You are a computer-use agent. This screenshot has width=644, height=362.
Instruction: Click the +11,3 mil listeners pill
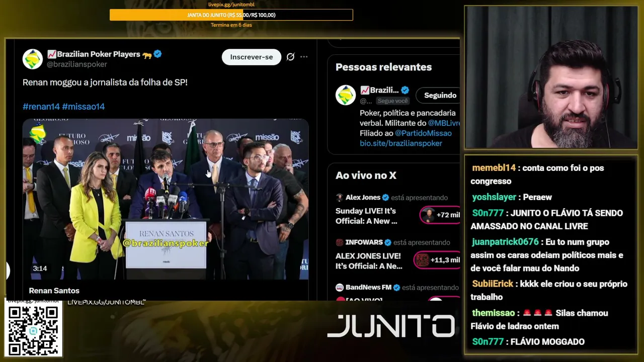[x=437, y=260]
